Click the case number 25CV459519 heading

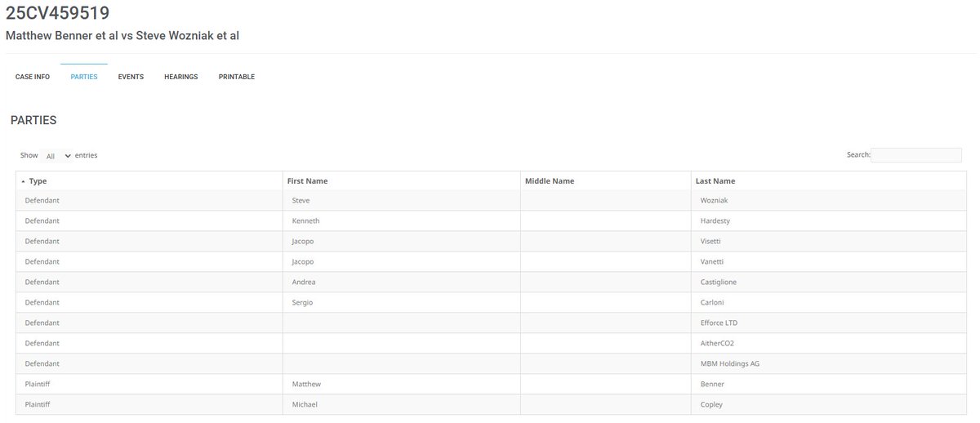coord(57,13)
